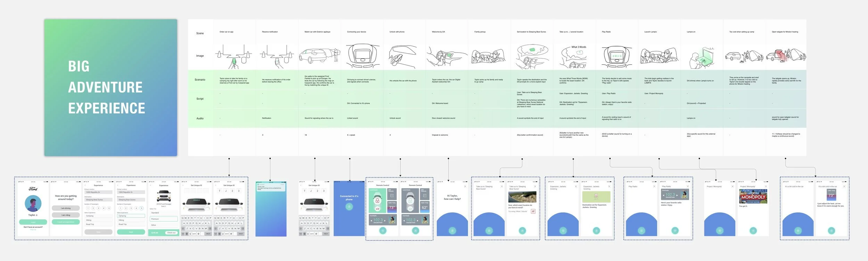Tap assistant orb under the gray 62° Remote Control
Screen dimensions: 868x261
[x=416, y=230]
